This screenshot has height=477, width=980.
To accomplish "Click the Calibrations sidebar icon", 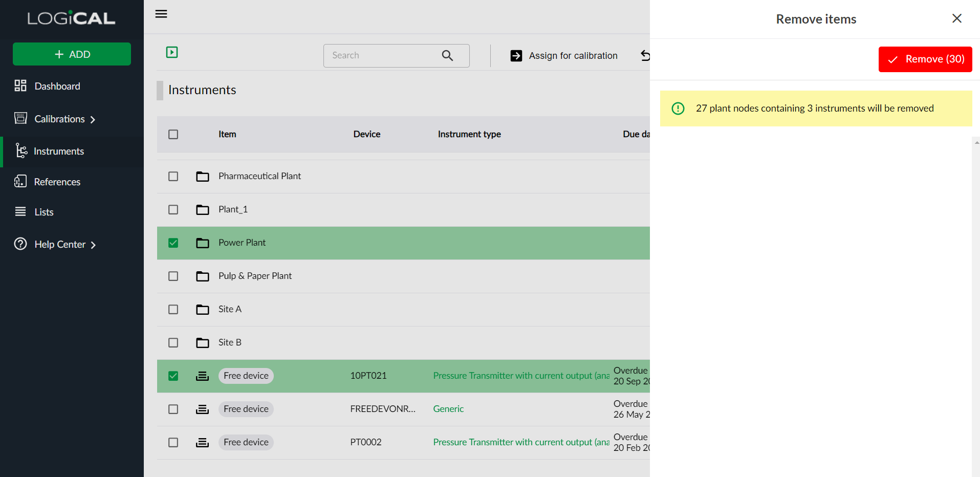I will coord(20,118).
